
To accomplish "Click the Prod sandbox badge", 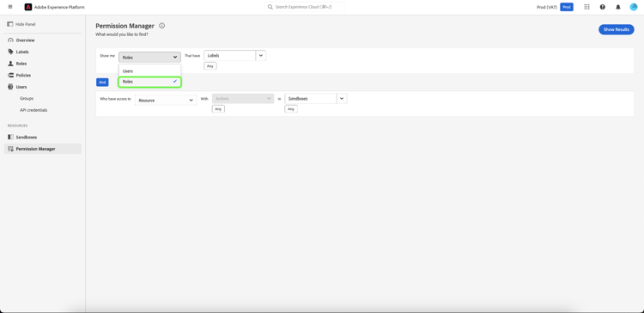I will click(567, 7).
